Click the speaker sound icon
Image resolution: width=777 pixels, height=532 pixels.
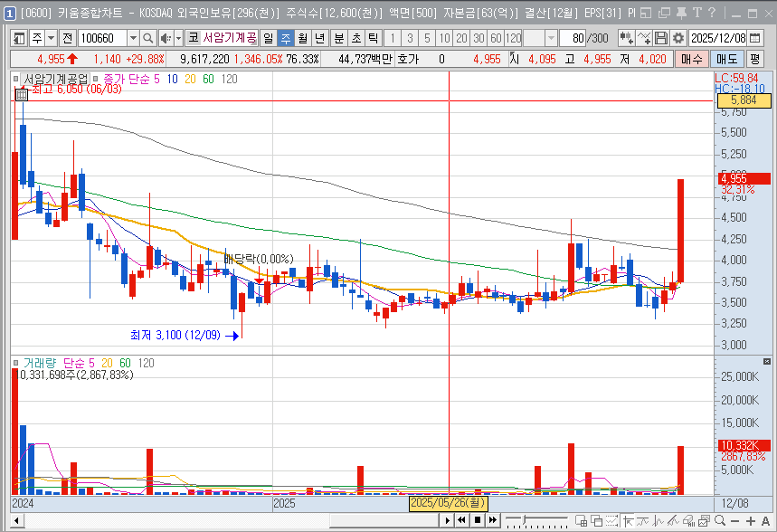click(166, 38)
